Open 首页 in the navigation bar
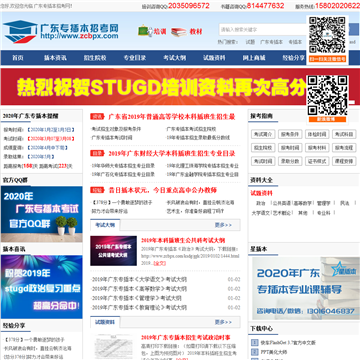This screenshot has height=360, width=360. pos(18,58)
